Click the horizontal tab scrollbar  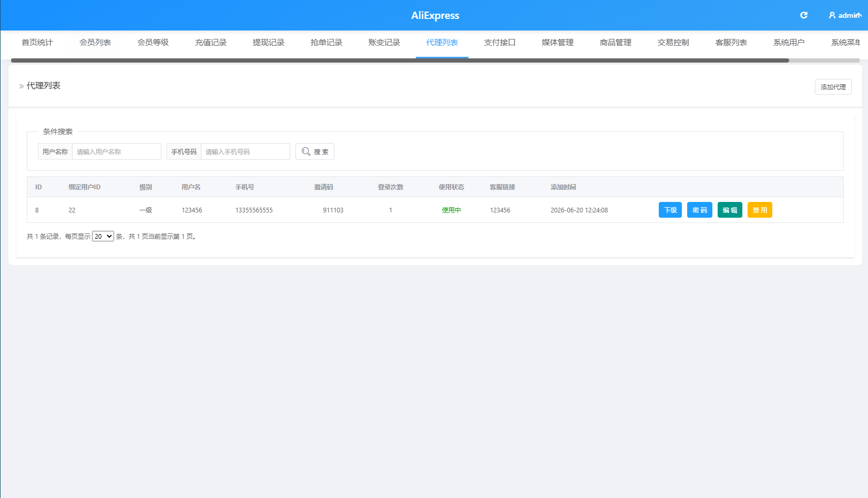(x=400, y=60)
